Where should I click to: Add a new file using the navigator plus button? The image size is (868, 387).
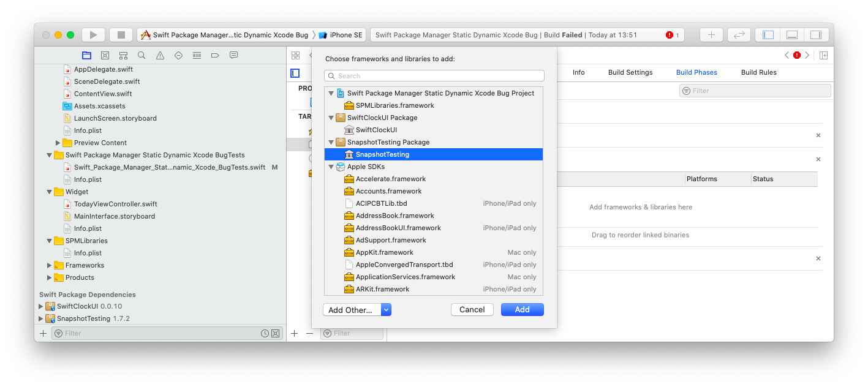(43, 333)
